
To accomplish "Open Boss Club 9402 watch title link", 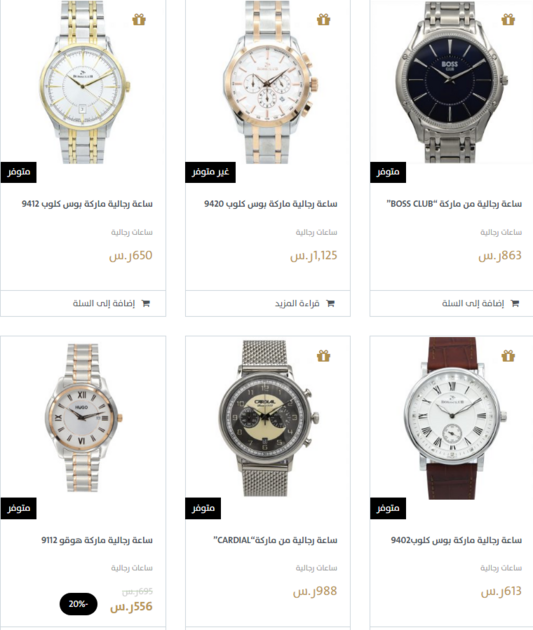I will point(456,540).
